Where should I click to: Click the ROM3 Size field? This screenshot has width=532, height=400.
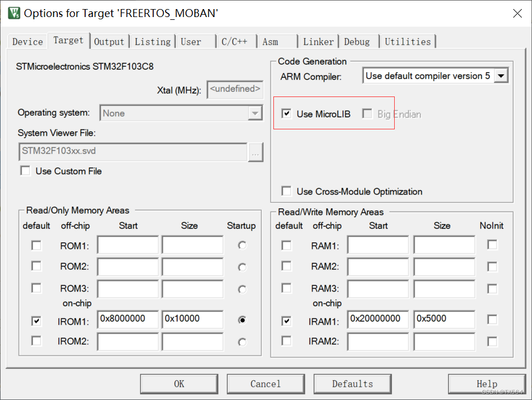[192, 289]
